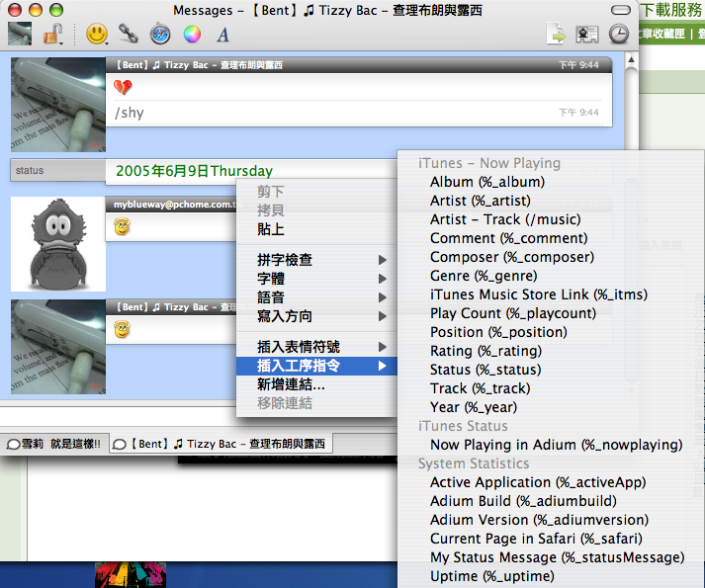Select Uptime (%_uptime) script
This screenshot has height=588, width=705.
[x=551, y=576]
